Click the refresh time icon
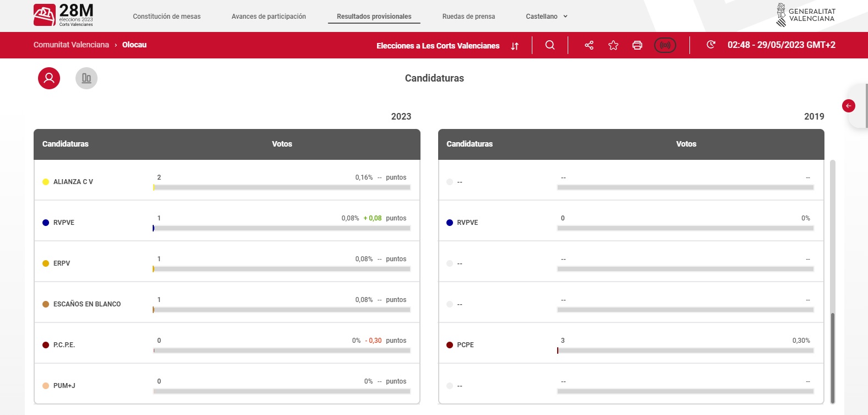Screen dimensions: 868x415 click(x=711, y=45)
